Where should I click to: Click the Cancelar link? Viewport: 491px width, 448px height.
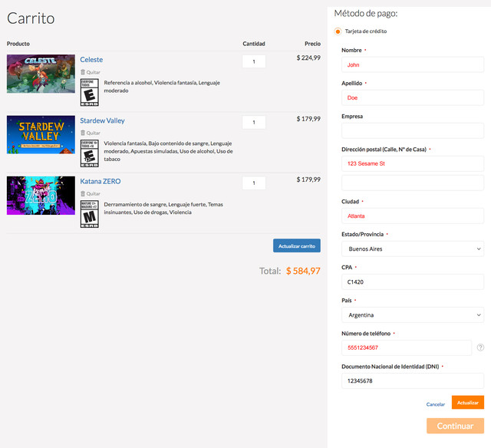click(436, 404)
